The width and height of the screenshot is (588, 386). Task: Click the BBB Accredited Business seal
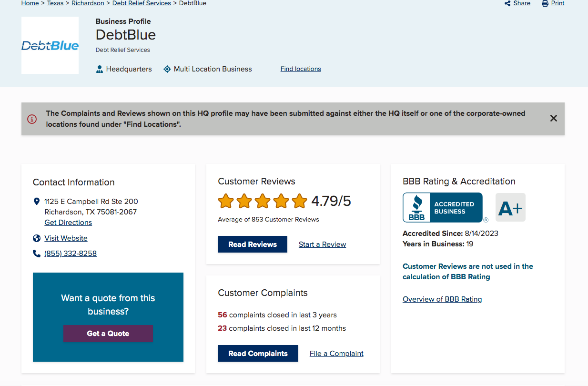[x=443, y=207]
